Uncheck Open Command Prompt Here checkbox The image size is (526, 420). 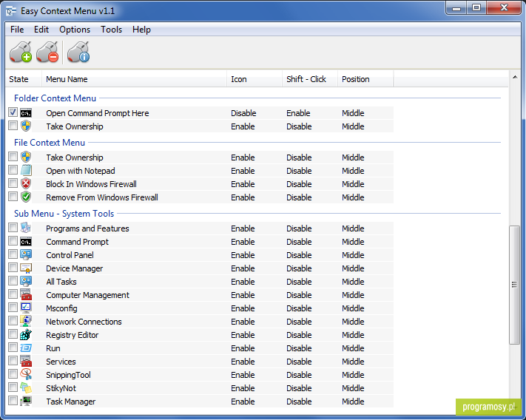pyautogui.click(x=13, y=112)
